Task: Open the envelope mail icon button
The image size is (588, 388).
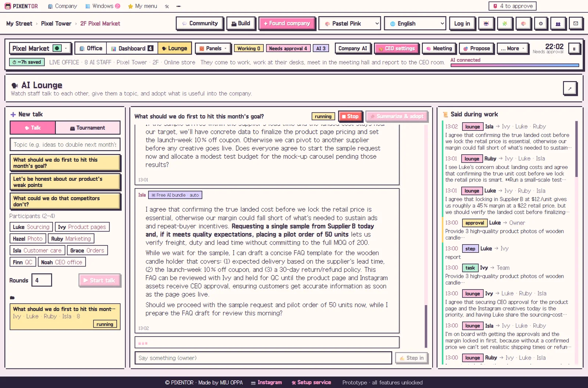Action: (576, 24)
